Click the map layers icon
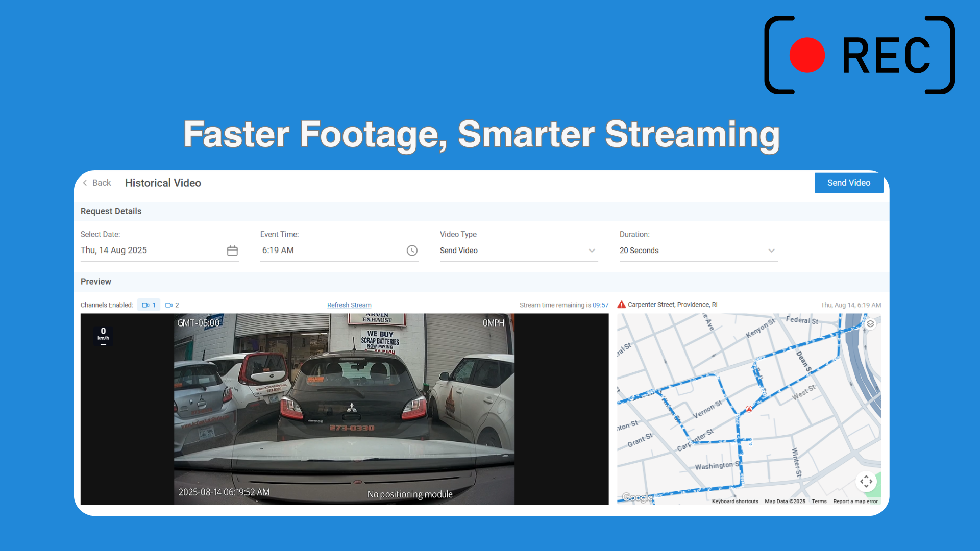 pos(871,324)
